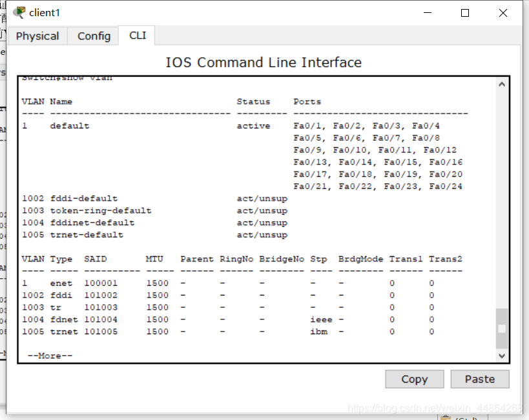Click port entry 'Fa0/12'
This screenshot has width=529, height=420.
coord(440,150)
